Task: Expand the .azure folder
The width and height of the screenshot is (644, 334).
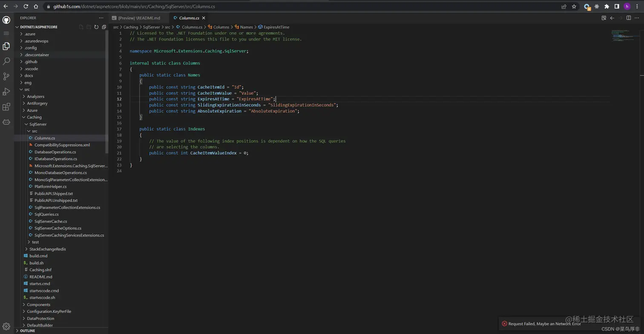Action: (x=30, y=34)
